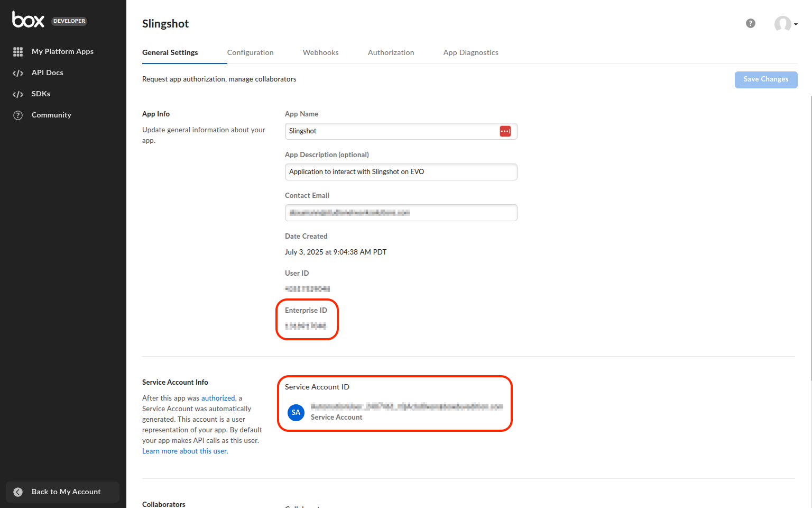Click the Enterprise ID label

[306, 310]
